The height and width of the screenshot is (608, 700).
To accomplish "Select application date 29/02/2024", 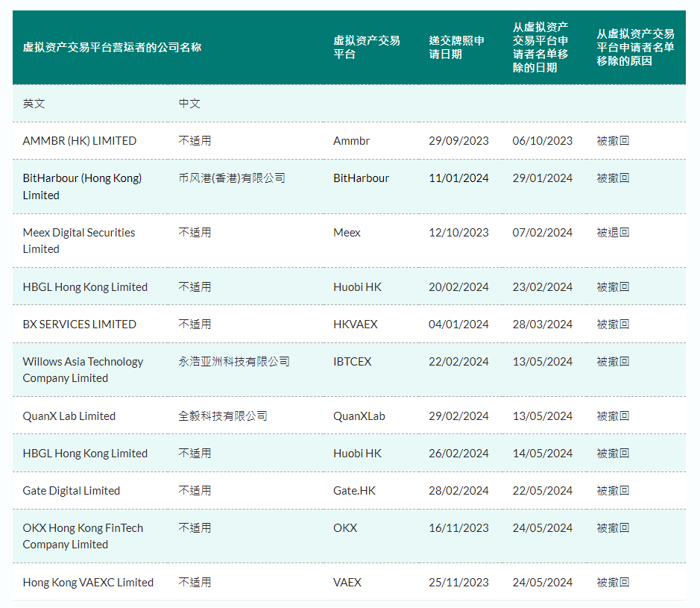I will [x=458, y=416].
